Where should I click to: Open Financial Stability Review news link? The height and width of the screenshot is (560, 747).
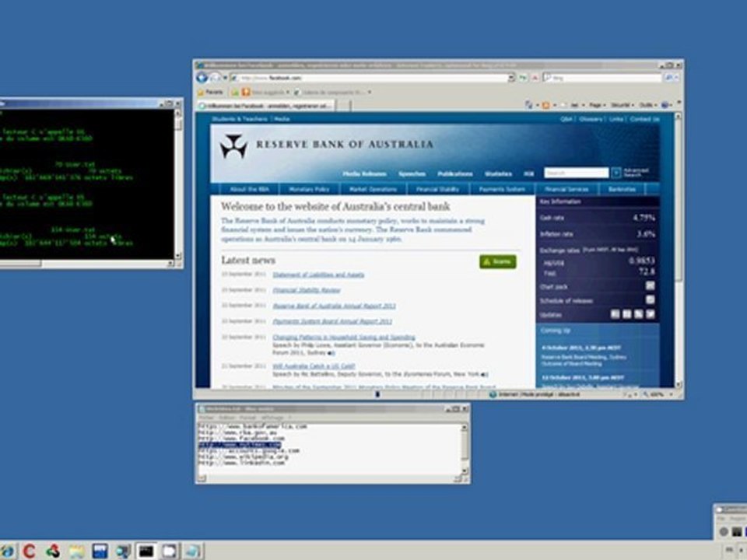(x=307, y=290)
